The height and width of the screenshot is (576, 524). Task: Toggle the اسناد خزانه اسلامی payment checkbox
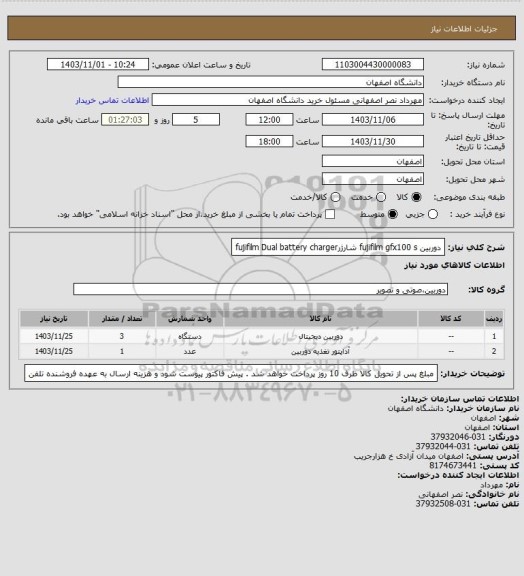[330, 214]
